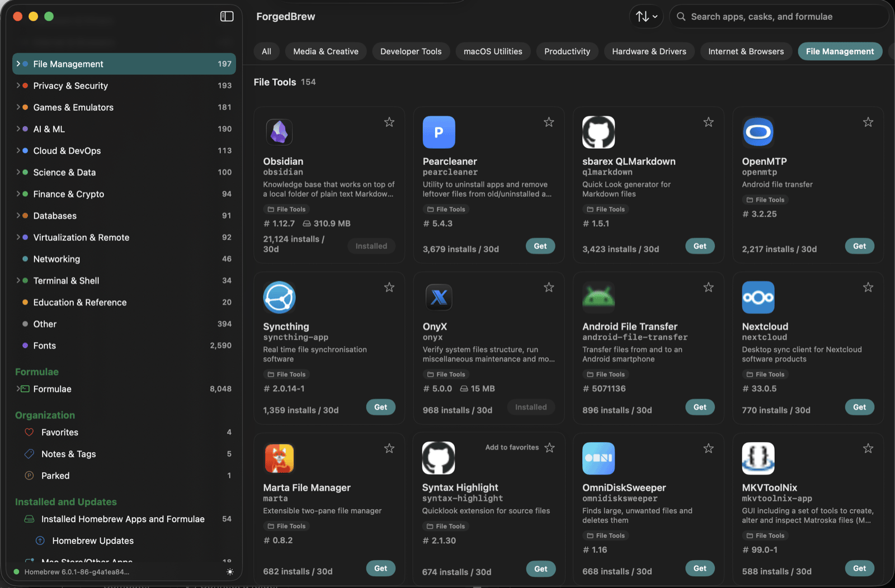The height and width of the screenshot is (588, 895).
Task: Add Syntax Highlight to favorites star
Action: [550, 448]
